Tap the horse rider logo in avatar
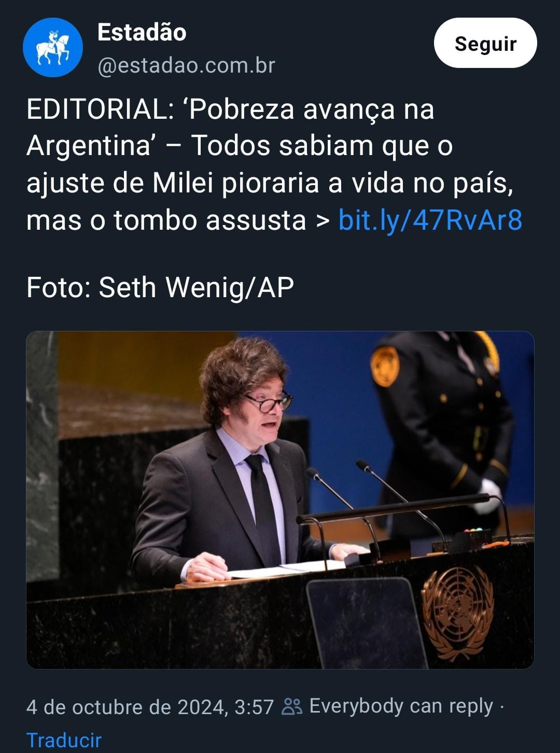The height and width of the screenshot is (753, 560). point(53,48)
